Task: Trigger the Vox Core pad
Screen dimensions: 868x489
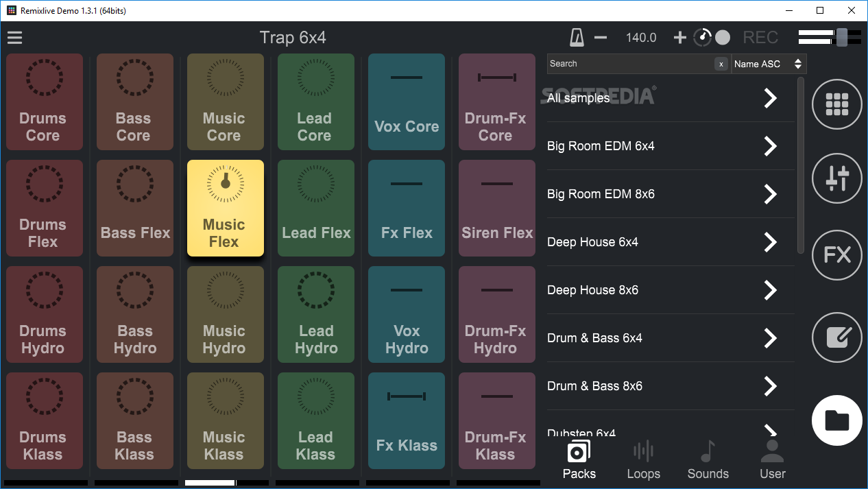Action: (407, 102)
